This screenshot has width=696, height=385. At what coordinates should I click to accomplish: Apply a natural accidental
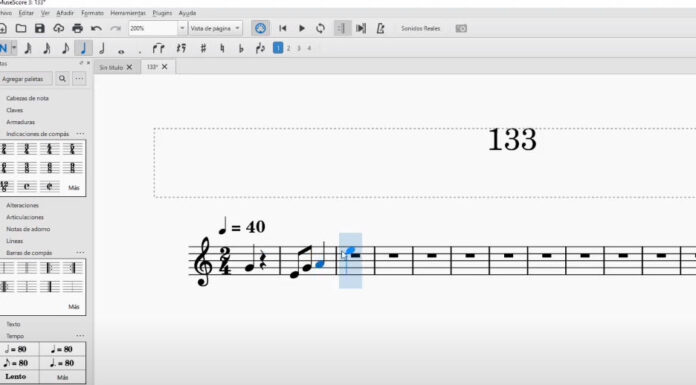(x=222, y=48)
